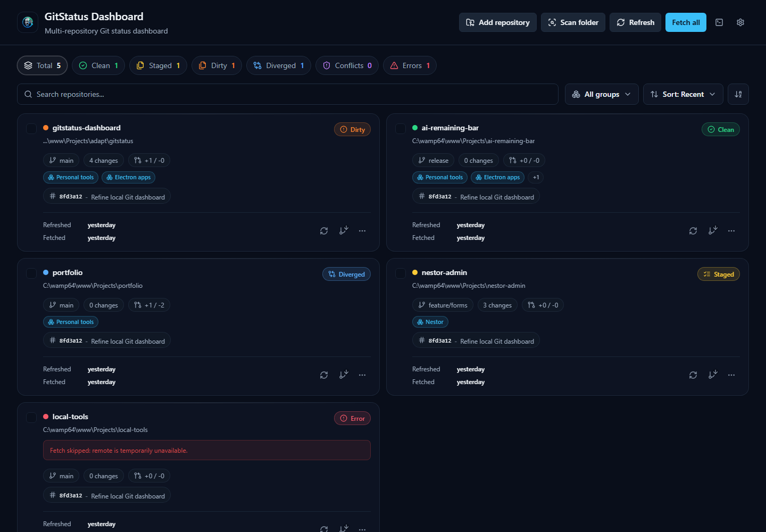Focus the Search repositories field
Image resolution: width=766 pixels, height=532 pixels.
point(288,94)
